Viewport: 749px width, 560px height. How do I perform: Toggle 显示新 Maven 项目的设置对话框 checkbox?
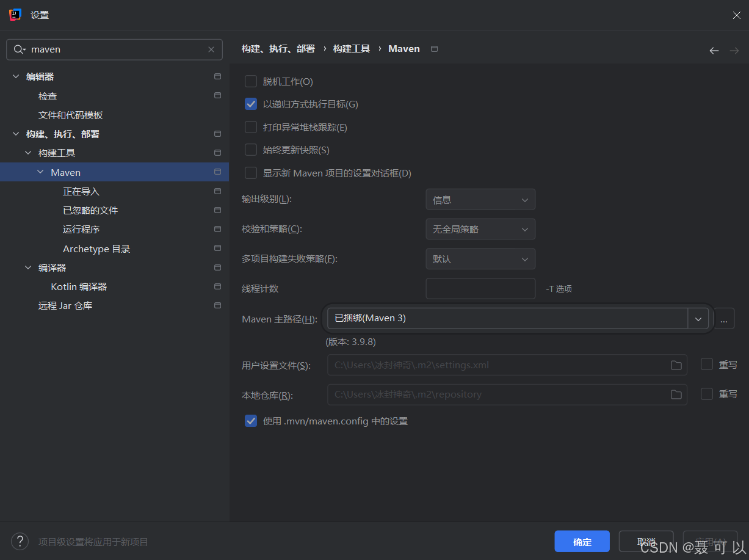tap(251, 173)
